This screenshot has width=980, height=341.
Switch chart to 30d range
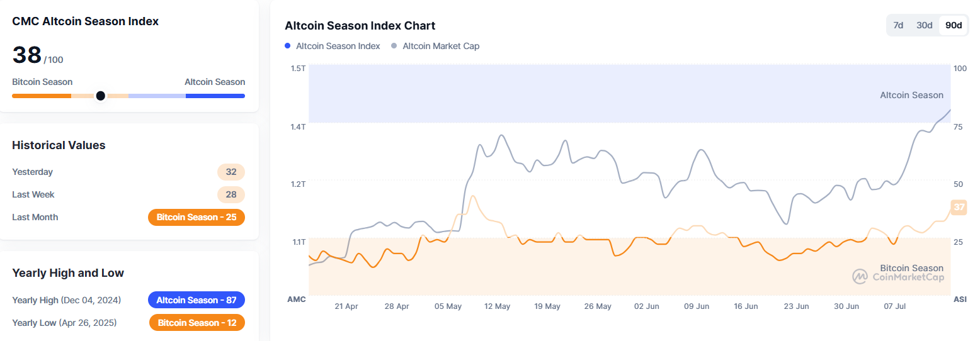point(924,25)
